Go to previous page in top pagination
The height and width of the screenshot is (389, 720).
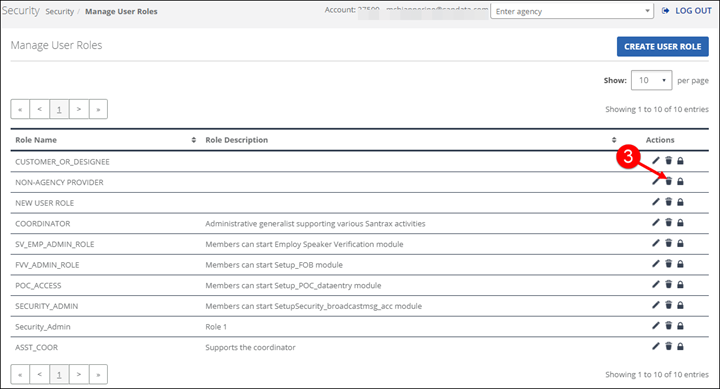(x=39, y=109)
